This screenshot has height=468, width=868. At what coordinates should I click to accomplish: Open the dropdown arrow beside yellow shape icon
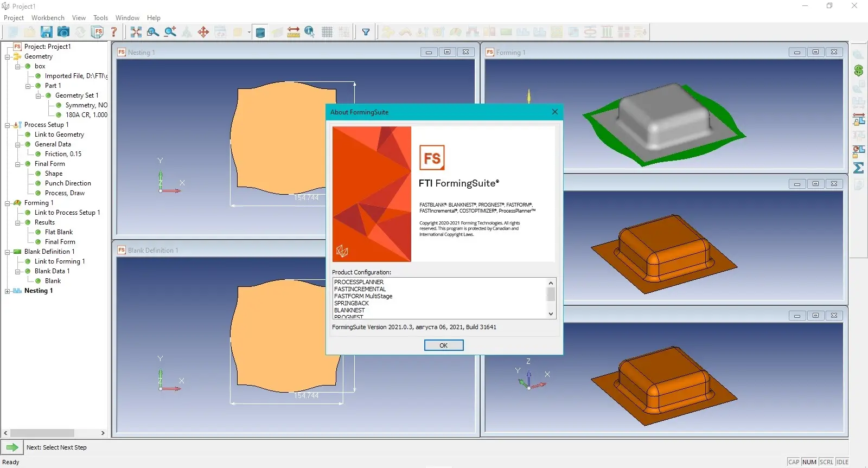click(250, 33)
